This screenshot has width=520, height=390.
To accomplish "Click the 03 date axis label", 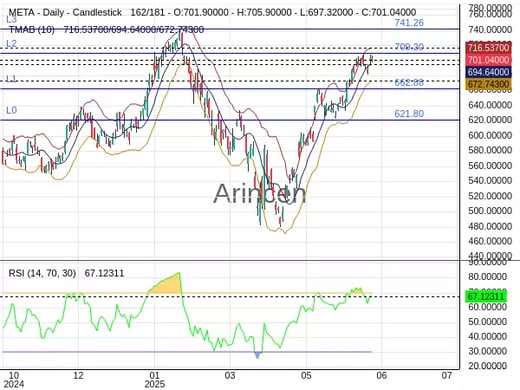I will pos(230,375).
